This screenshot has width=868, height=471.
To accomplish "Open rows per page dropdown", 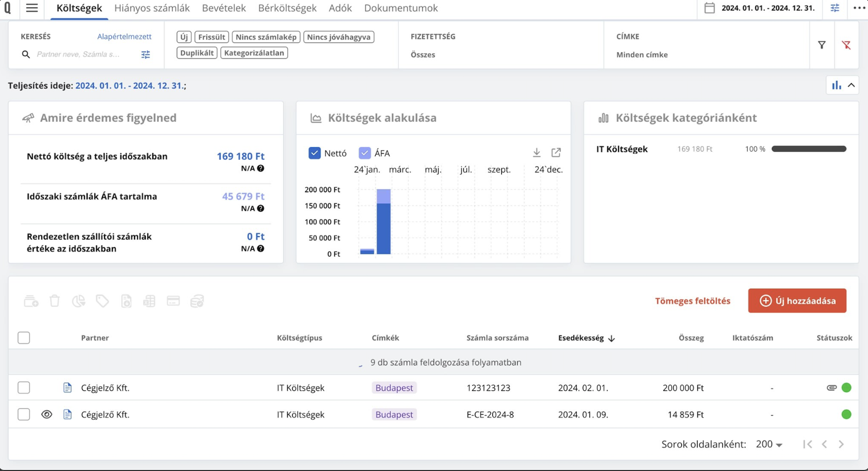I will point(769,444).
